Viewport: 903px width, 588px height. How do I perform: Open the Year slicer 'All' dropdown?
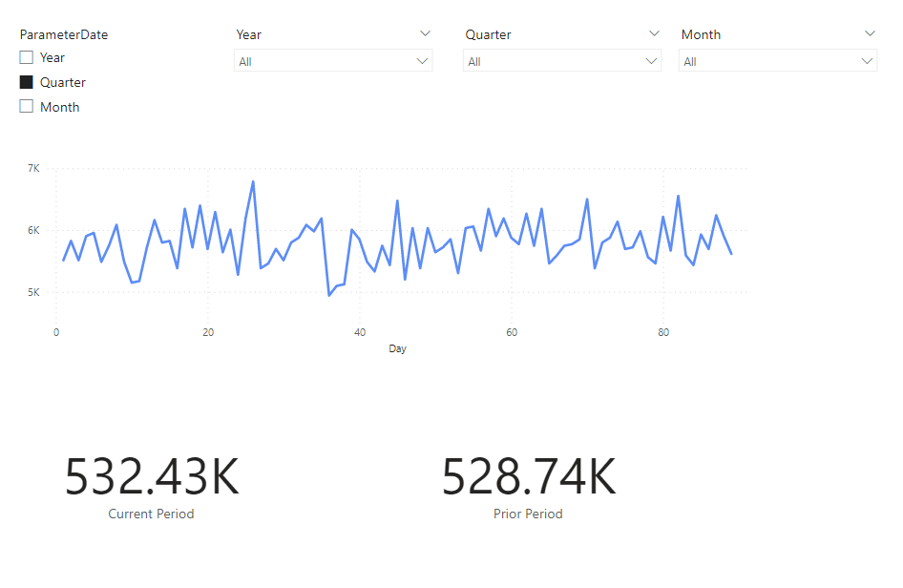(333, 61)
